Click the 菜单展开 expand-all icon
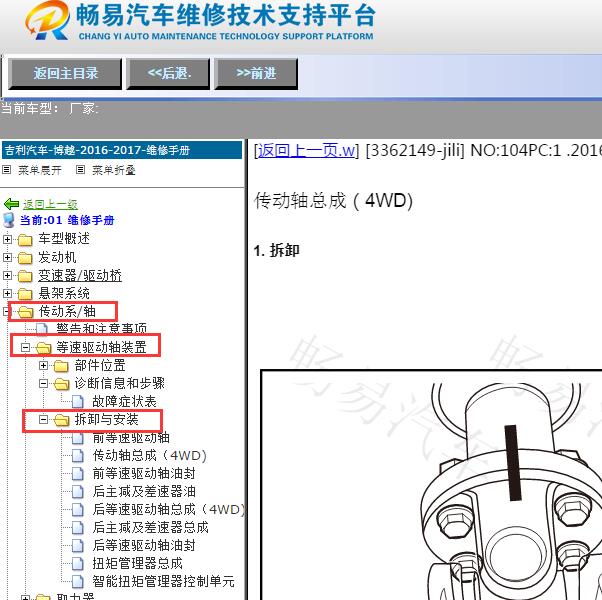 click(7, 169)
